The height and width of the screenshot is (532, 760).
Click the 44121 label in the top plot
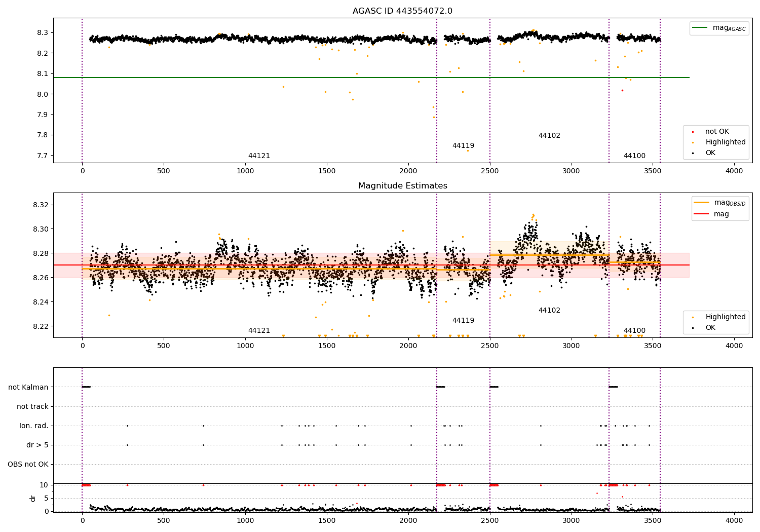point(259,156)
